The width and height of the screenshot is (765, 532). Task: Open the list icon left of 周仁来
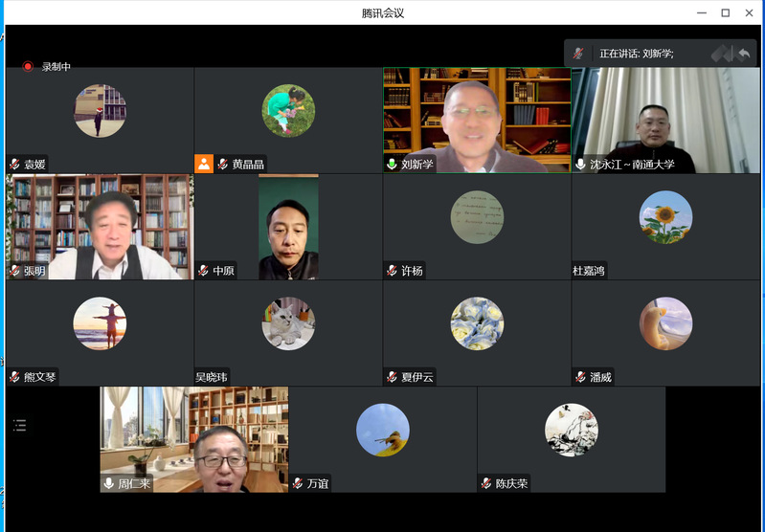point(19,426)
